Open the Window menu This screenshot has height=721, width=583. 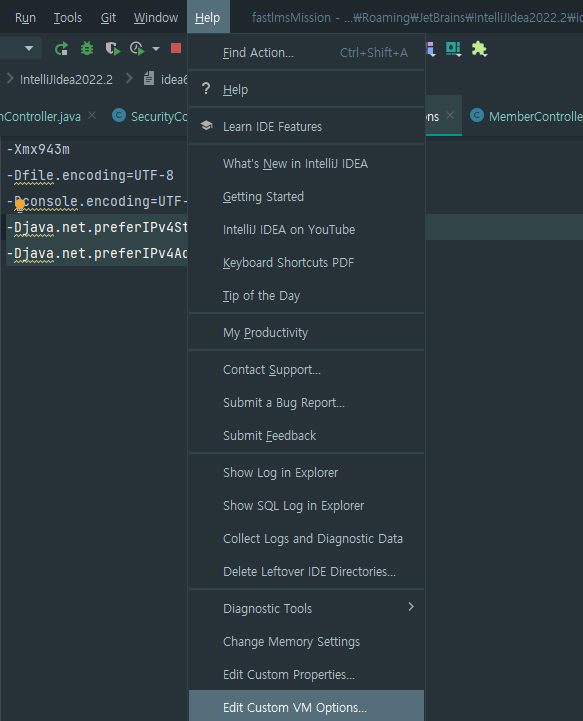(155, 17)
